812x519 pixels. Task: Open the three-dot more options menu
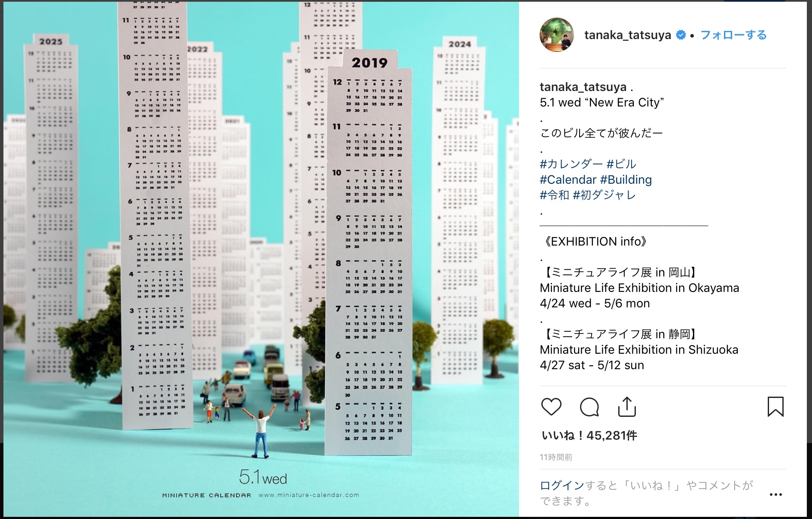(775, 495)
